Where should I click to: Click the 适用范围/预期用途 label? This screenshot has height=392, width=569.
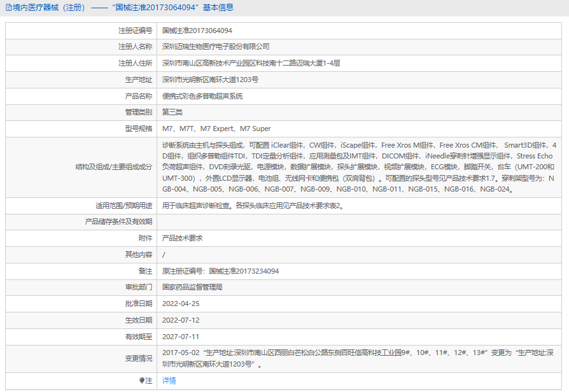pos(123,206)
